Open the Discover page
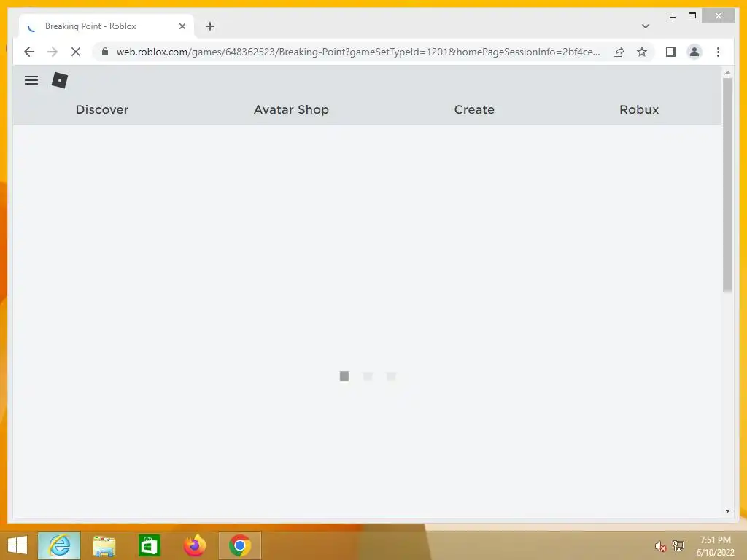747x560 pixels. tap(102, 109)
